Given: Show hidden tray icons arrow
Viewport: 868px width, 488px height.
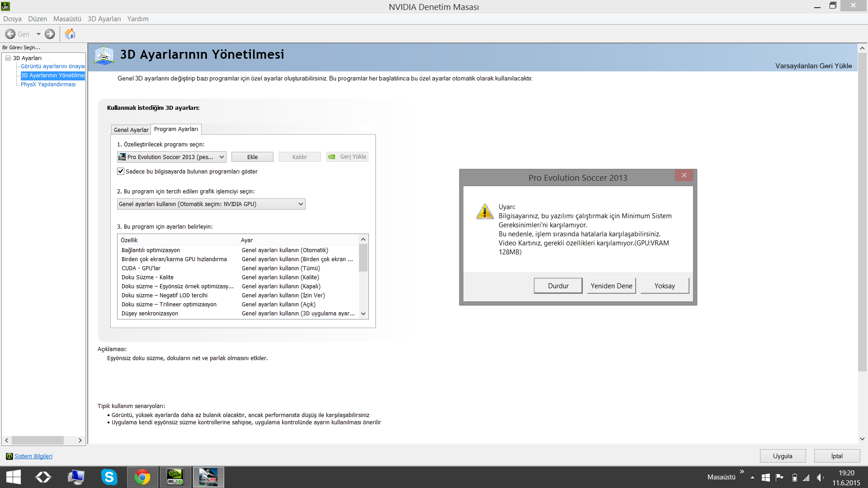Looking at the screenshot, I should (752, 478).
